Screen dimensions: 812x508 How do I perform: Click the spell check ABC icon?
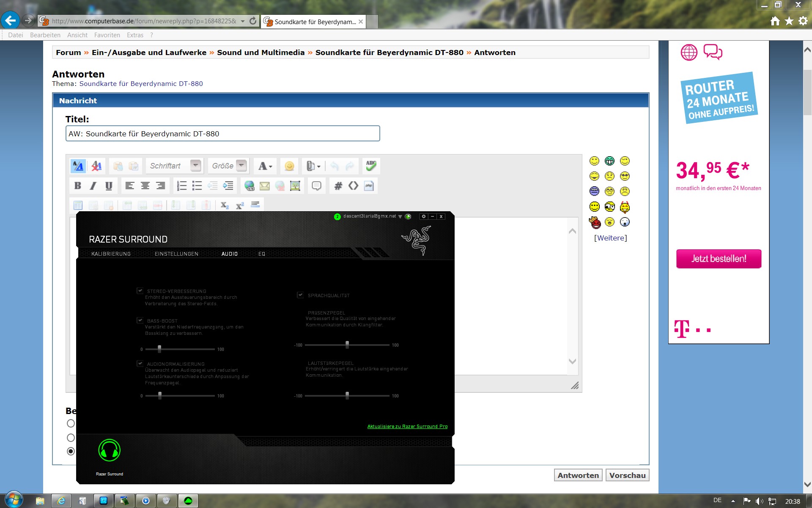tap(371, 166)
